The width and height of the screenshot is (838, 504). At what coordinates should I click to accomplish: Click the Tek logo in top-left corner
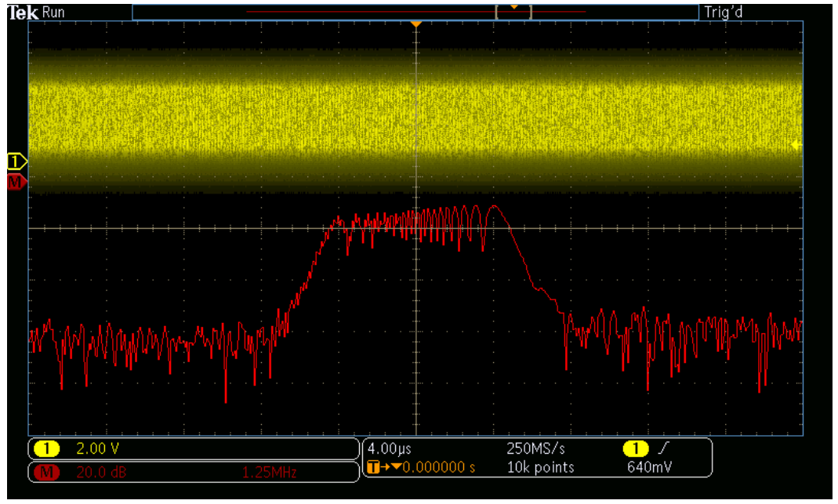23,12
